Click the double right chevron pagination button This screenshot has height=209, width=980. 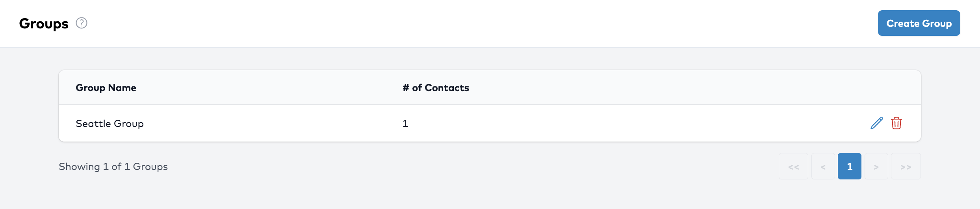tap(906, 166)
